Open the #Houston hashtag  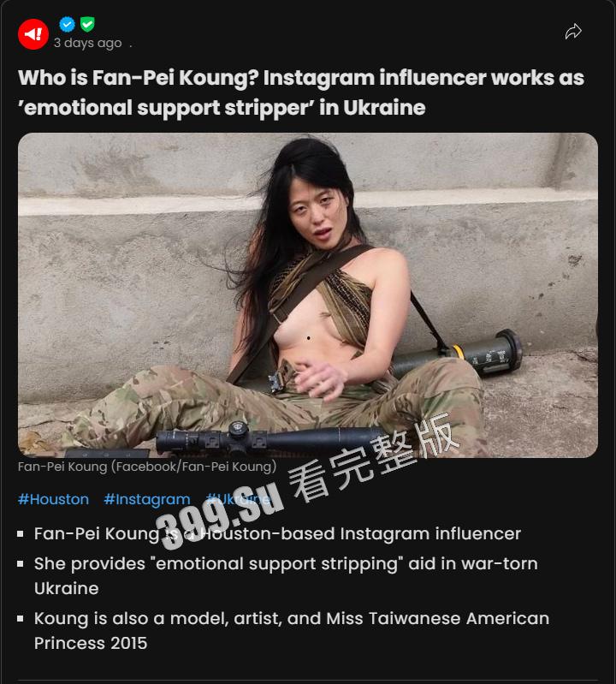(53, 499)
